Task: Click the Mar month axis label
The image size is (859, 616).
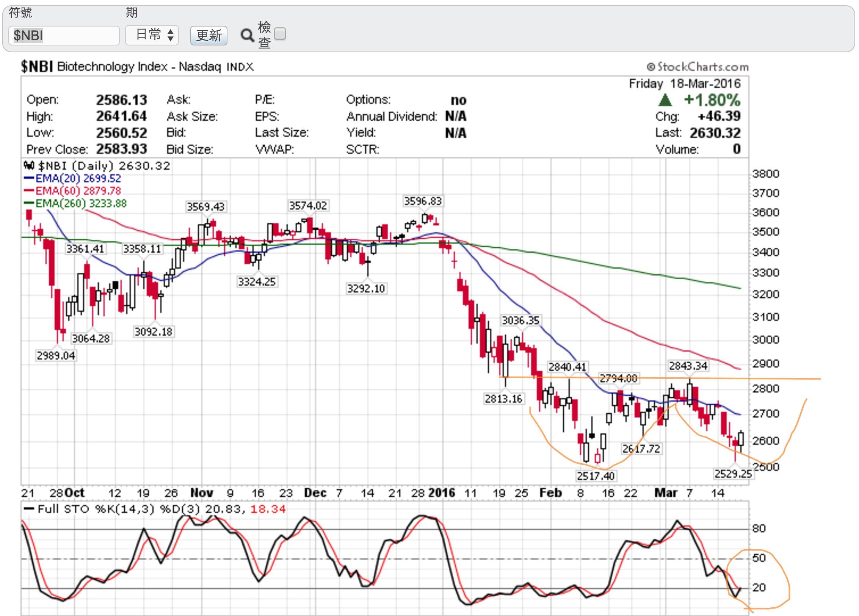Action: (666, 493)
